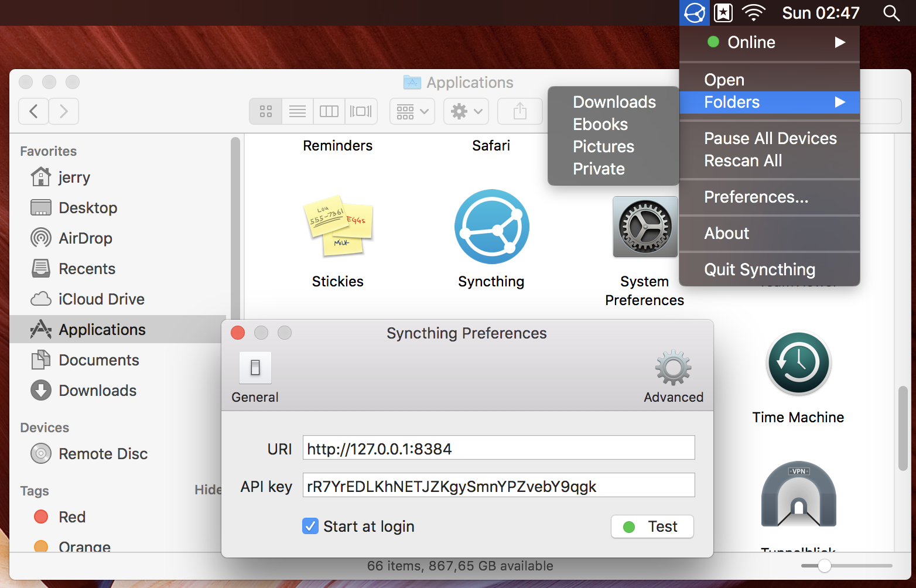The image size is (916, 588).
Task: Open the bookmark star menu bar icon
Action: click(723, 13)
